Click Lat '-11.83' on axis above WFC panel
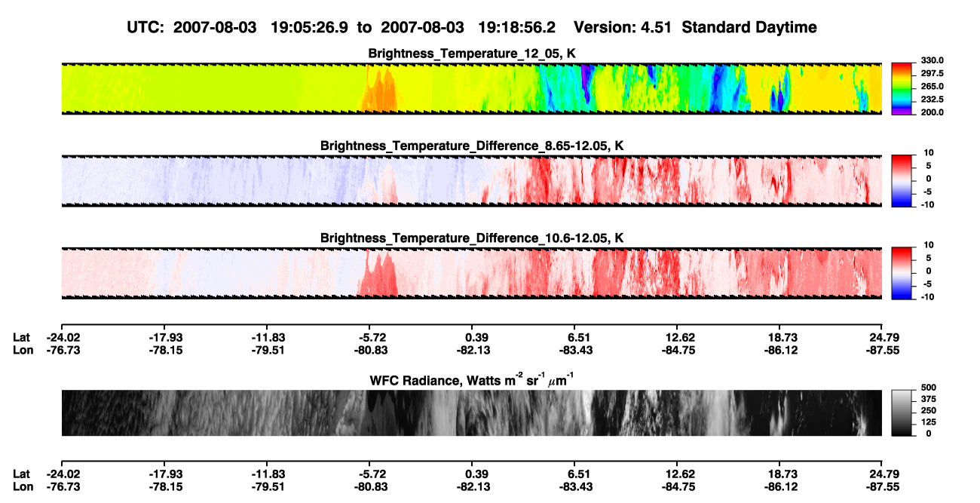 click(269, 337)
